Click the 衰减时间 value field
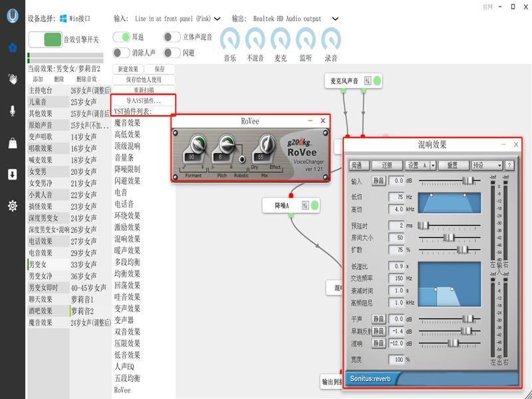 396,291
